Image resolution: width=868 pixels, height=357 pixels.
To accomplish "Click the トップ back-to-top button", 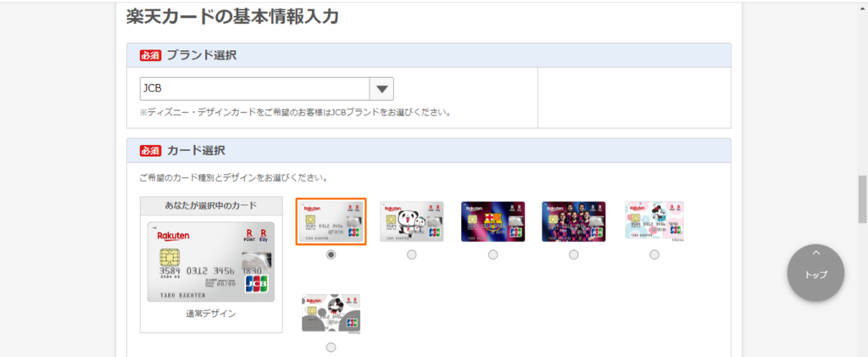I will tap(815, 272).
